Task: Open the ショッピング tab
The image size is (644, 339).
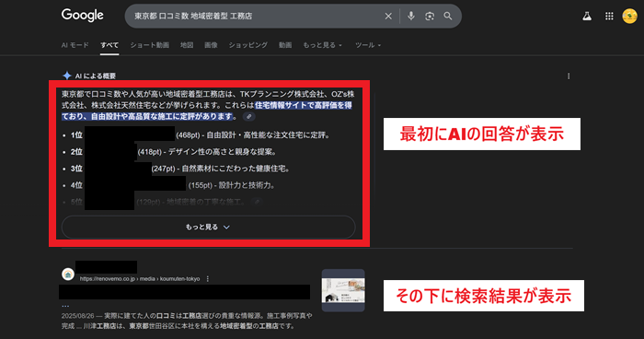Action: click(248, 45)
